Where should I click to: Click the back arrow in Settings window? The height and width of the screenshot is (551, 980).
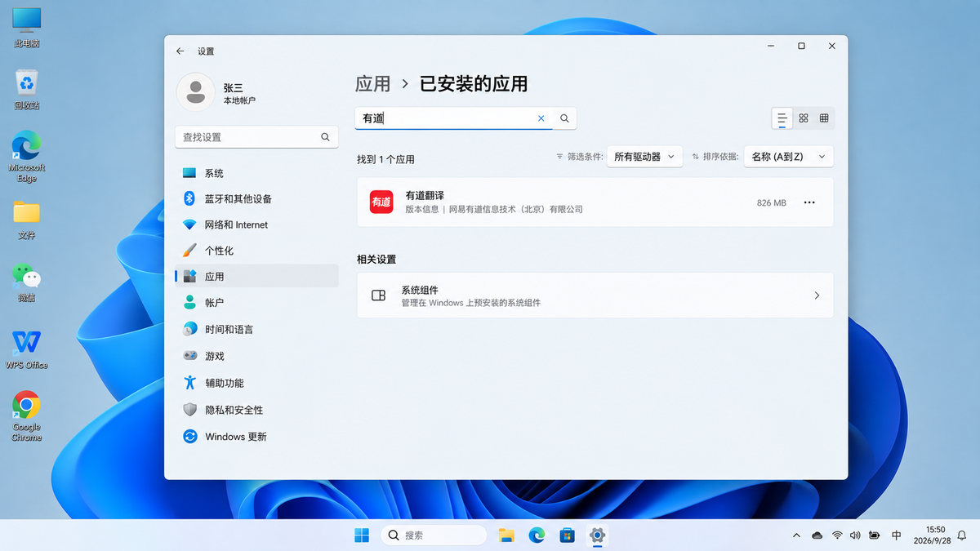[180, 51]
